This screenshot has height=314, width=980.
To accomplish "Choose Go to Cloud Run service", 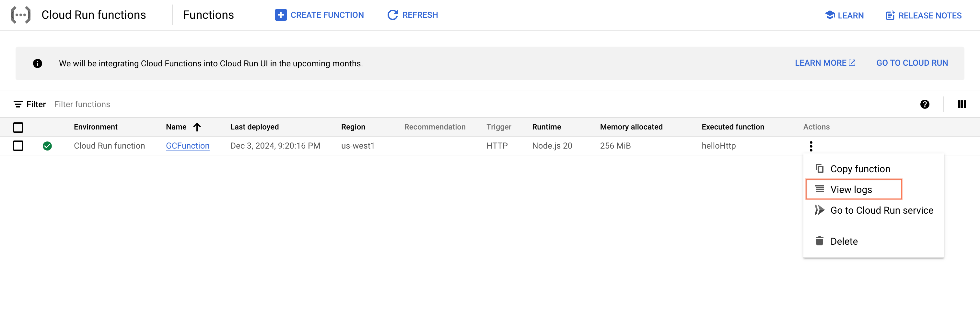I will click(873, 210).
